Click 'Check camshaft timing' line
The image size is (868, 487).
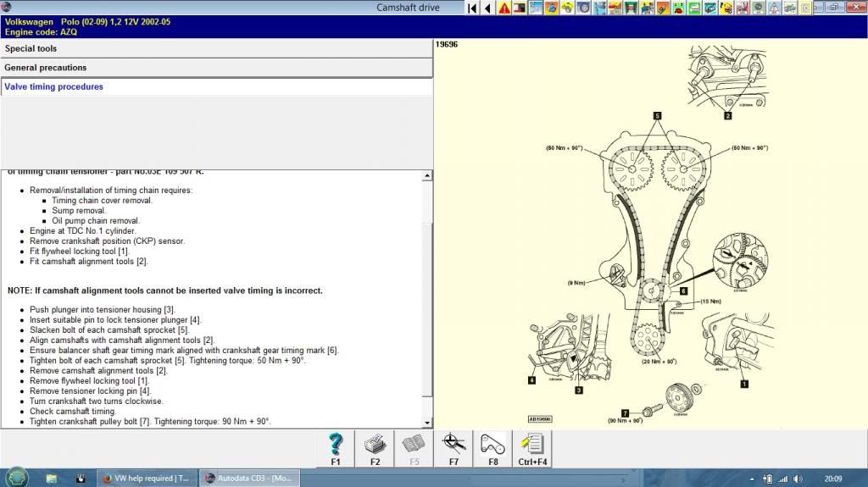[x=73, y=411]
